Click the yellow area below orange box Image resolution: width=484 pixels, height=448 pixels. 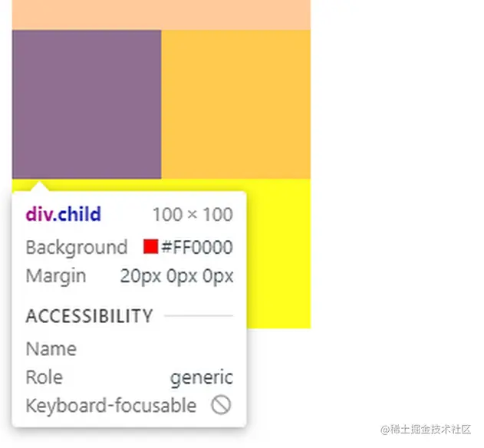(x=278, y=253)
